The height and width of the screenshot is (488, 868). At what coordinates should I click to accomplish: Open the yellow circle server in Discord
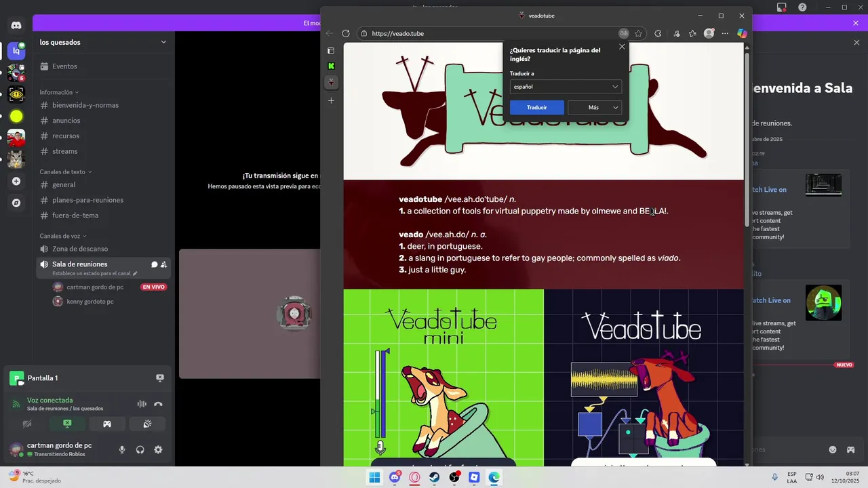coord(16,117)
